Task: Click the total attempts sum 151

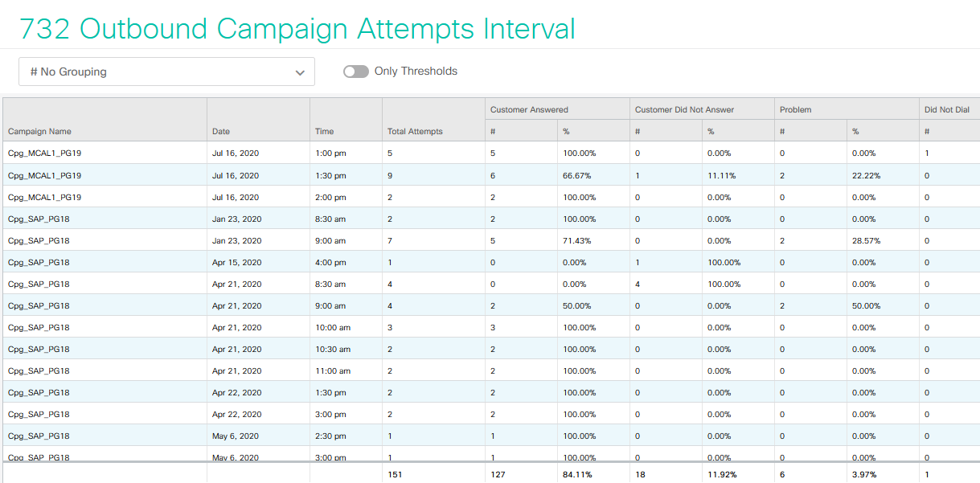Action: [395, 474]
